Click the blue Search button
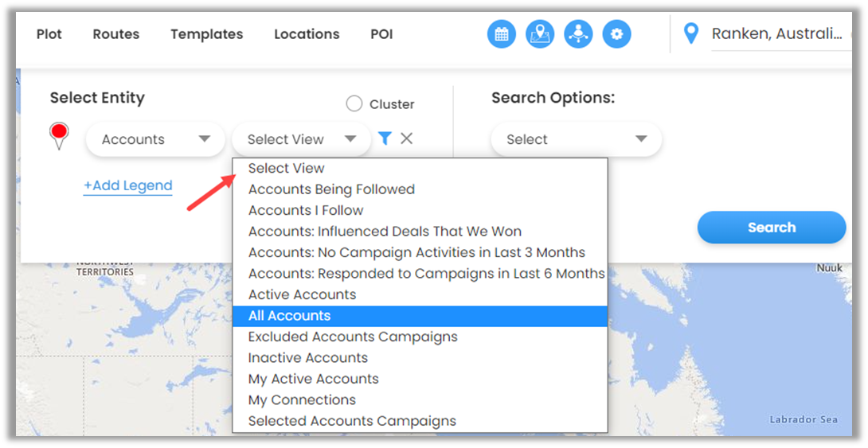868x448 pixels. [771, 228]
